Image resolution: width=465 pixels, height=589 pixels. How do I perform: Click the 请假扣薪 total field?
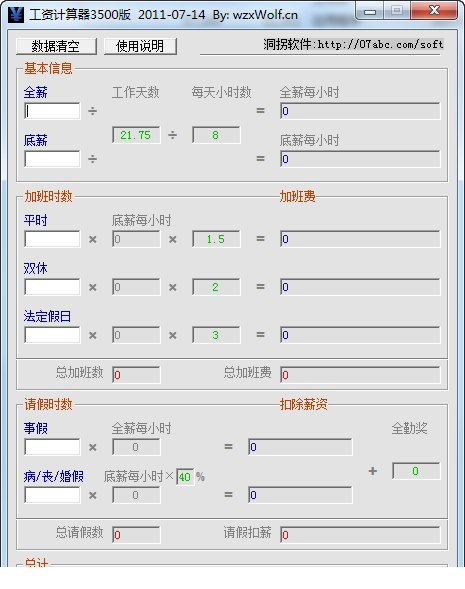coord(360,535)
